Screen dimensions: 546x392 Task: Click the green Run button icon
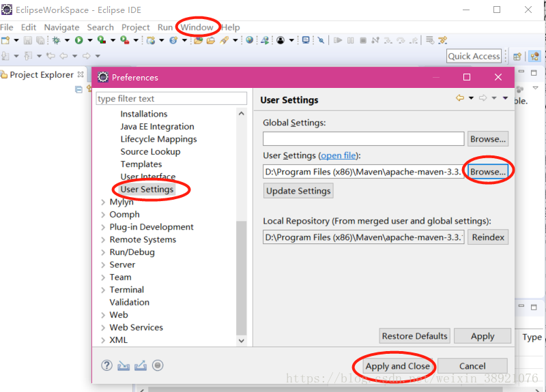click(79, 40)
